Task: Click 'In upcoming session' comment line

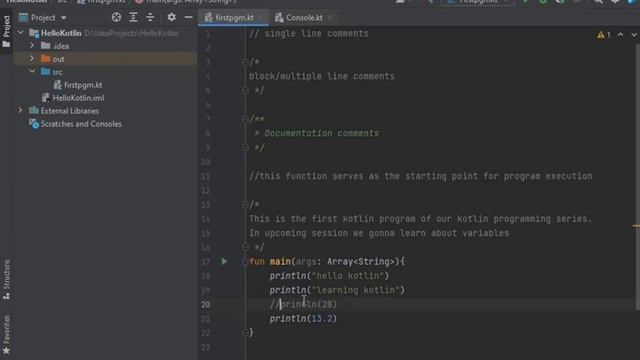Action: coord(379,233)
